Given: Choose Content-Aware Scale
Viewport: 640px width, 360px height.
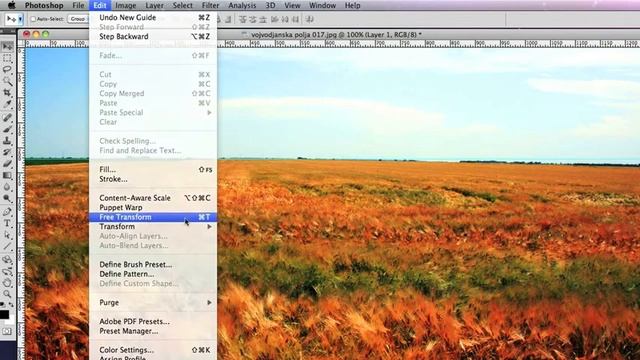Looking at the screenshot, I should point(153,198).
